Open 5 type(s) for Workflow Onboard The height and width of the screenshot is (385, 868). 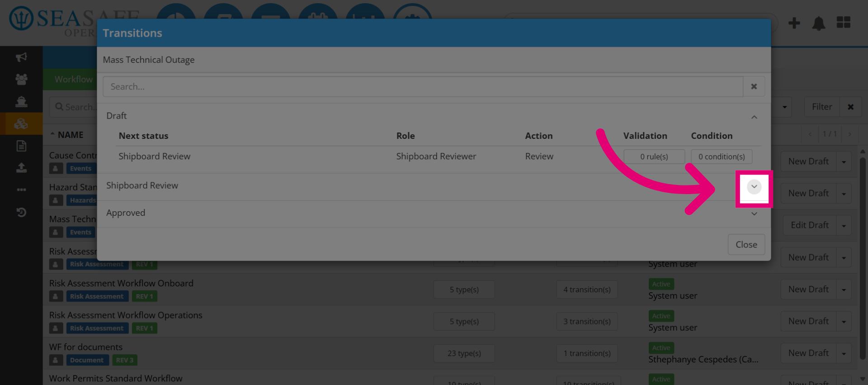tap(464, 290)
